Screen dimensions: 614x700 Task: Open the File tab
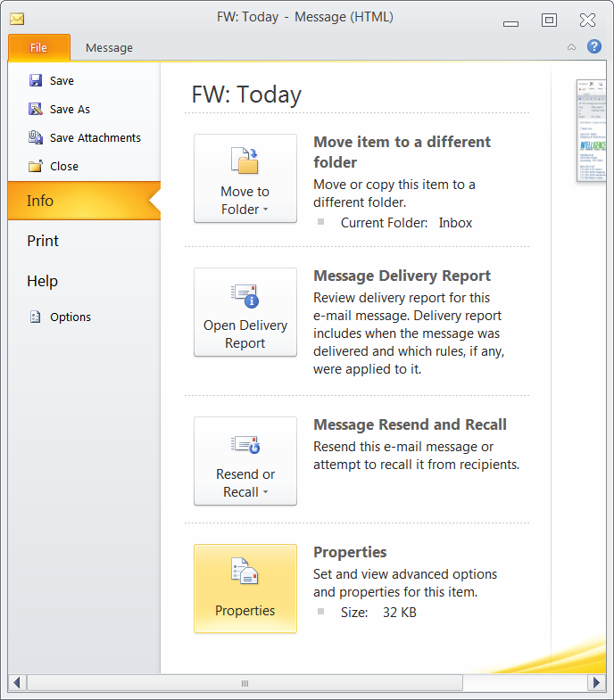click(x=38, y=47)
